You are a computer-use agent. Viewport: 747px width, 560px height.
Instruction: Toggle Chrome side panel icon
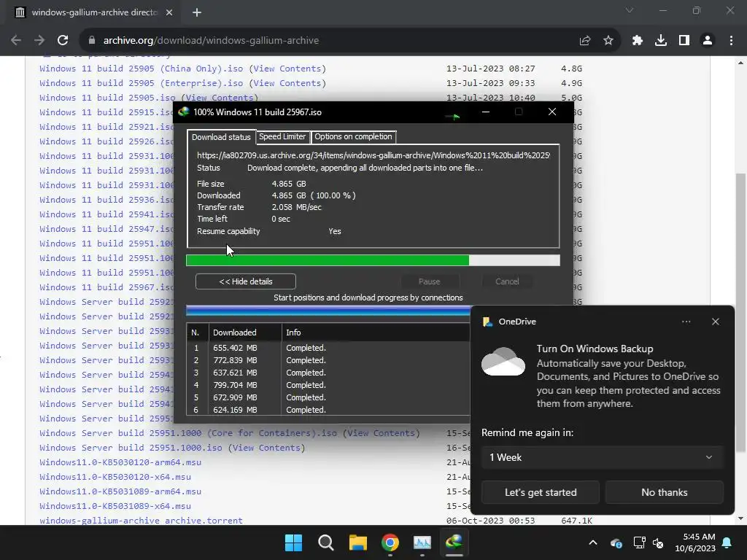coord(684,41)
